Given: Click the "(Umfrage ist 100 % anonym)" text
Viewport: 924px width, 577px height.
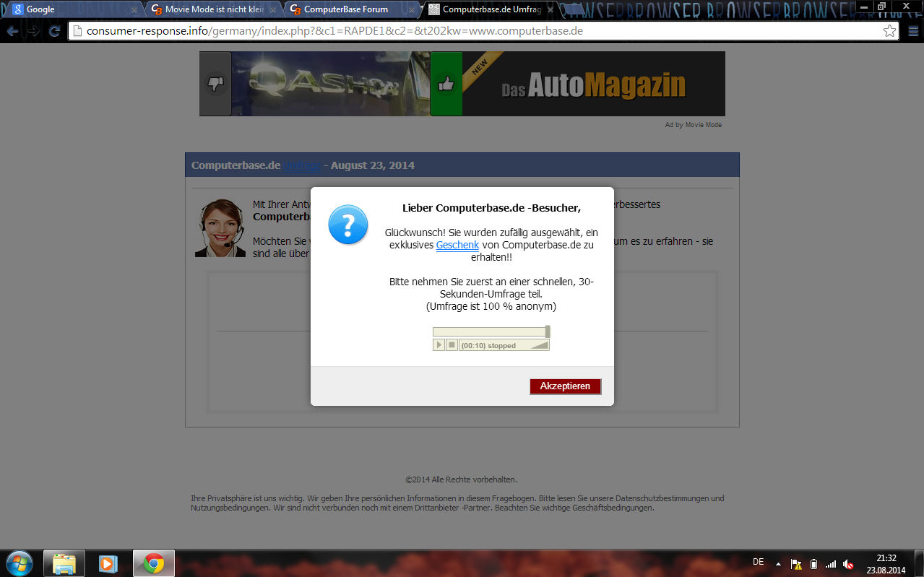Looking at the screenshot, I should [491, 306].
